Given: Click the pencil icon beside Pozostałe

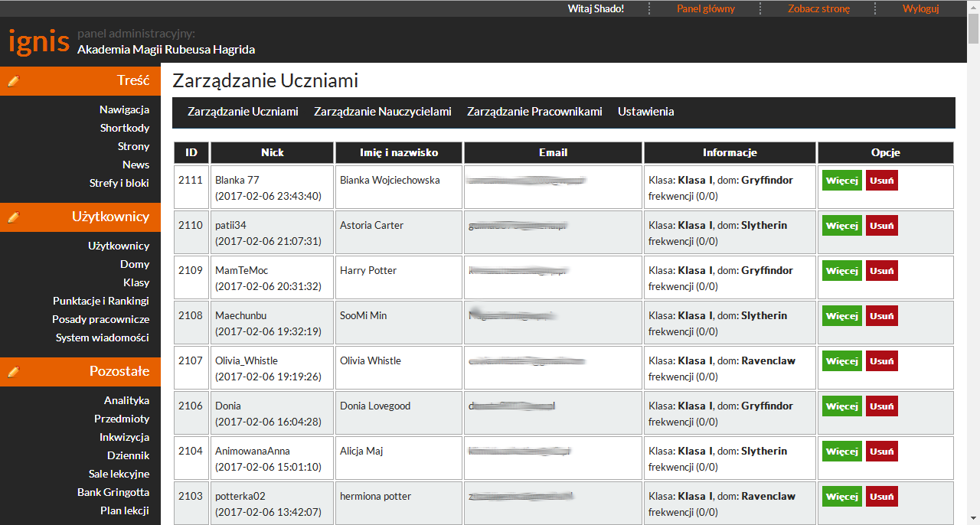Looking at the screenshot, I should pyautogui.click(x=12, y=372).
